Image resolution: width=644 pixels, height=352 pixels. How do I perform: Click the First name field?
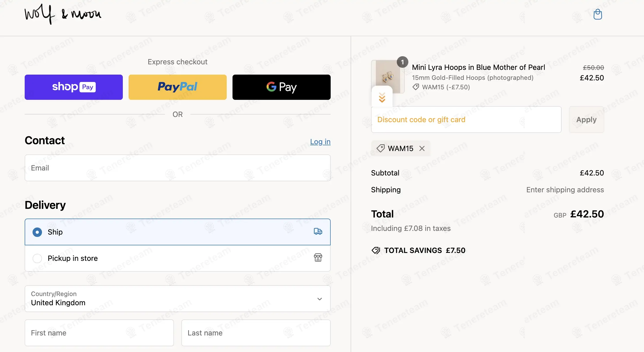[99, 333]
